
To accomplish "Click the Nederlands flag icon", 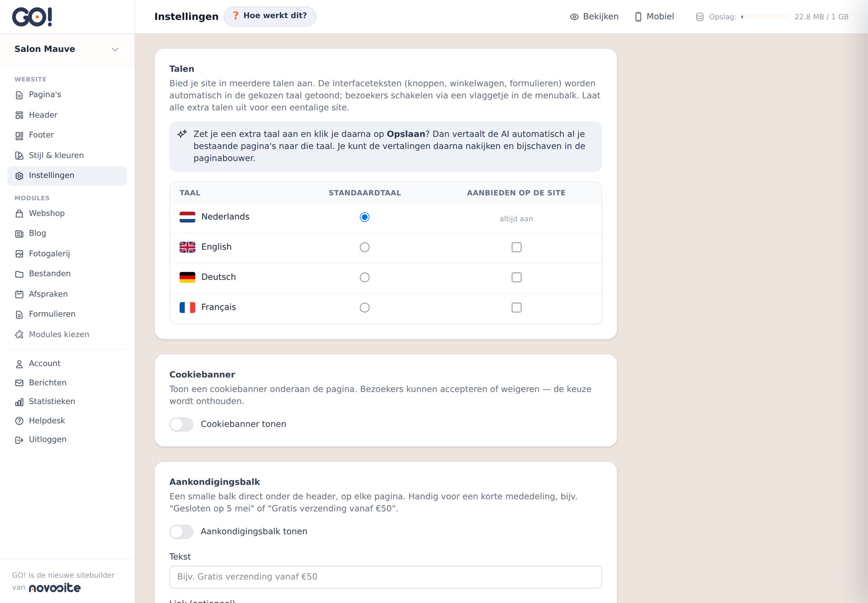I will pos(187,217).
